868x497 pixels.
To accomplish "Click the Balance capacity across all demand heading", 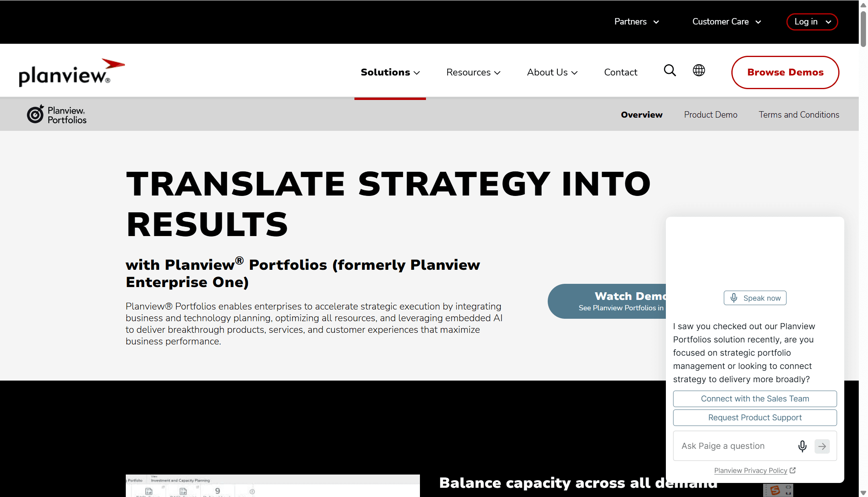I will tap(578, 483).
